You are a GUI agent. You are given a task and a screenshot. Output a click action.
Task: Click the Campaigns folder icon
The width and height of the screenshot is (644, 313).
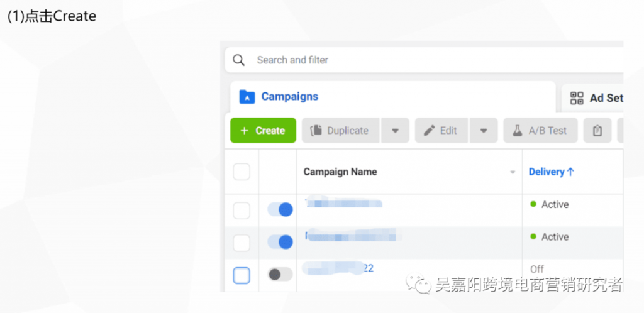click(247, 97)
